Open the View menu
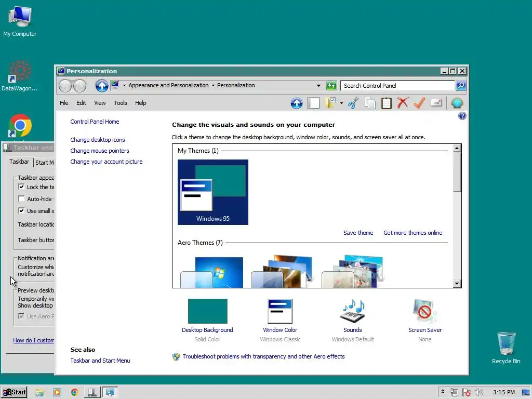Image resolution: width=532 pixels, height=399 pixels. coord(100,103)
